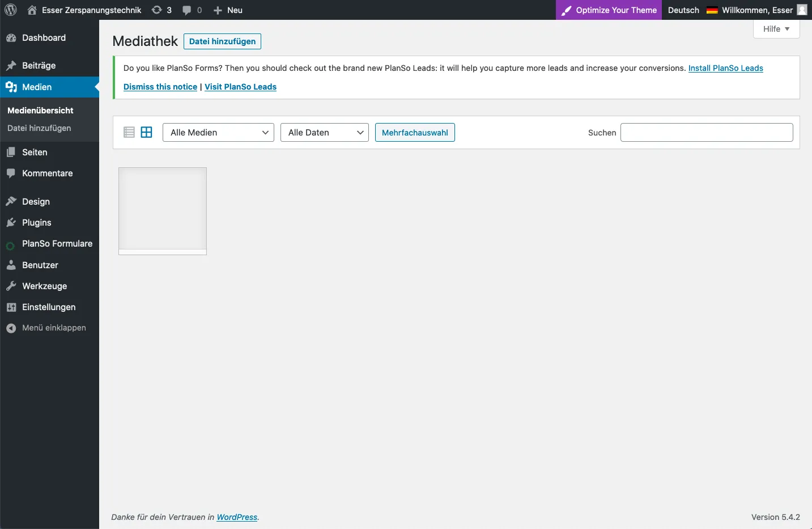Click the Design brush icon
Viewport: 812px width, 529px height.
[11, 201]
